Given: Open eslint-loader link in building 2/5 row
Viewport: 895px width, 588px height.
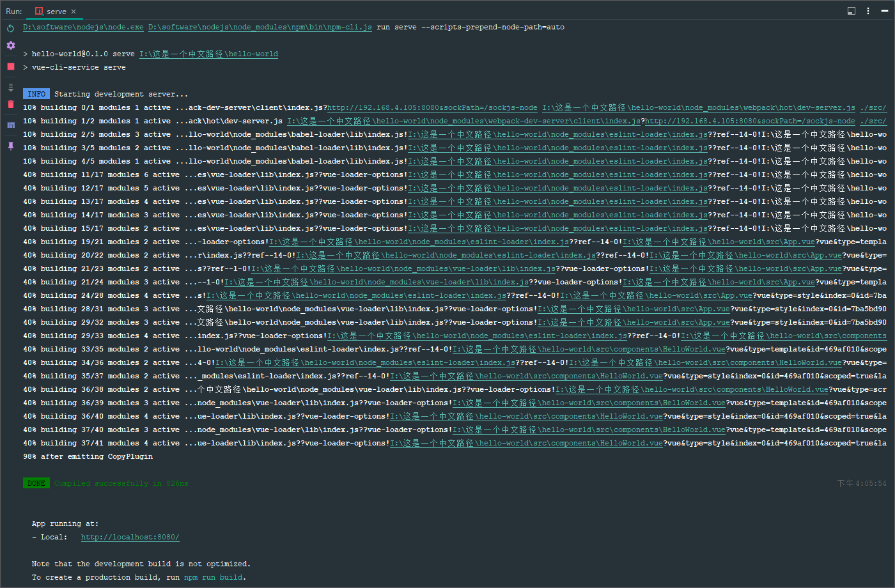Looking at the screenshot, I should coord(557,135).
